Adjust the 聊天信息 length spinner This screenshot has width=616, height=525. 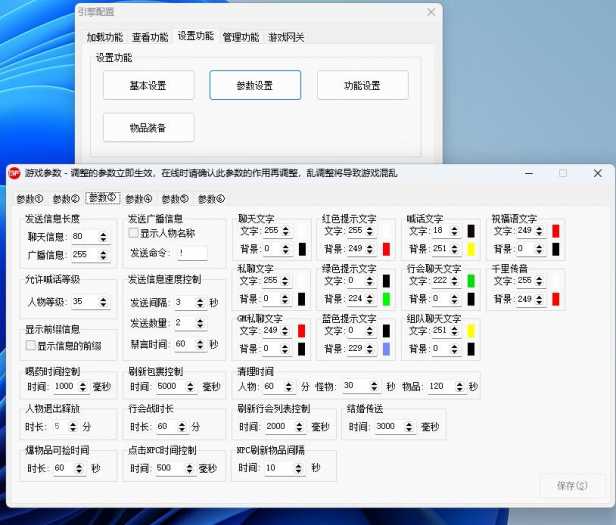(105, 237)
